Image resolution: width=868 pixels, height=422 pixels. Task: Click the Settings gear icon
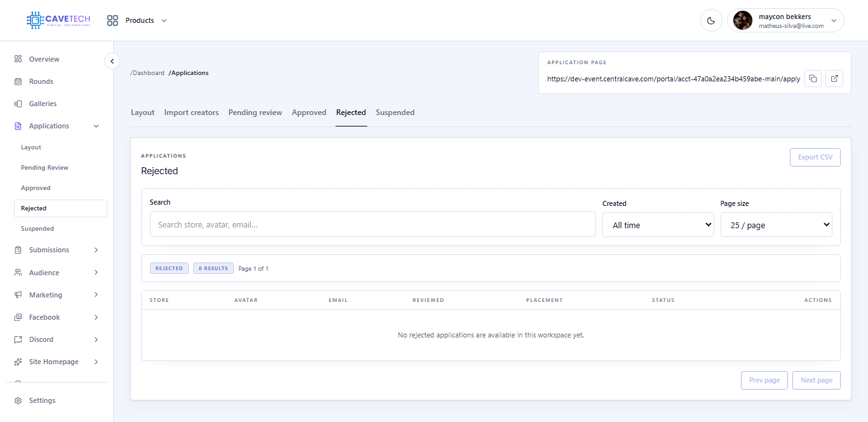(18, 400)
